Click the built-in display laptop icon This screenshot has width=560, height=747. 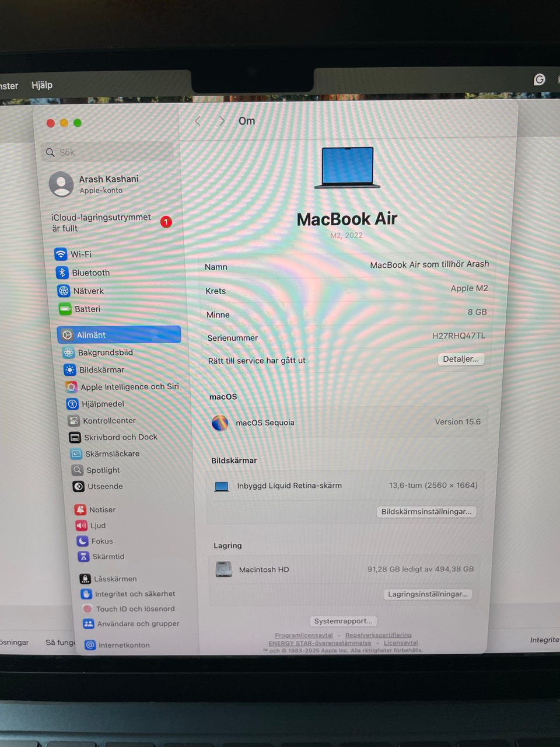222,486
